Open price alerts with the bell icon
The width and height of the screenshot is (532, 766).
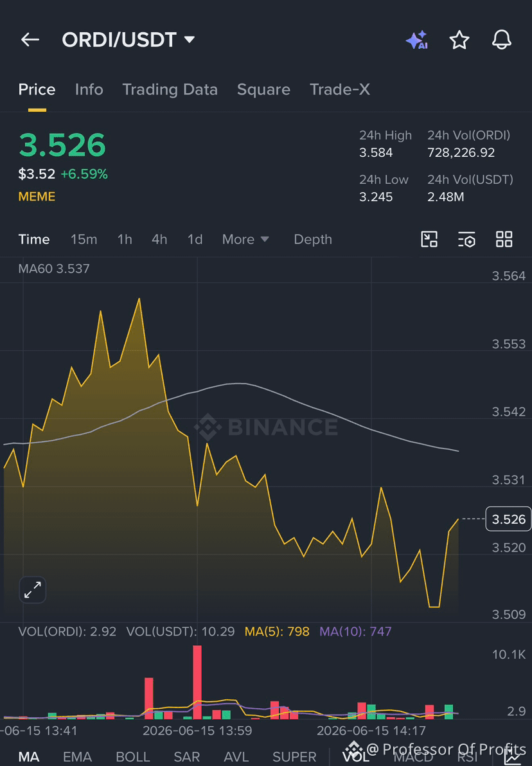pyautogui.click(x=502, y=40)
